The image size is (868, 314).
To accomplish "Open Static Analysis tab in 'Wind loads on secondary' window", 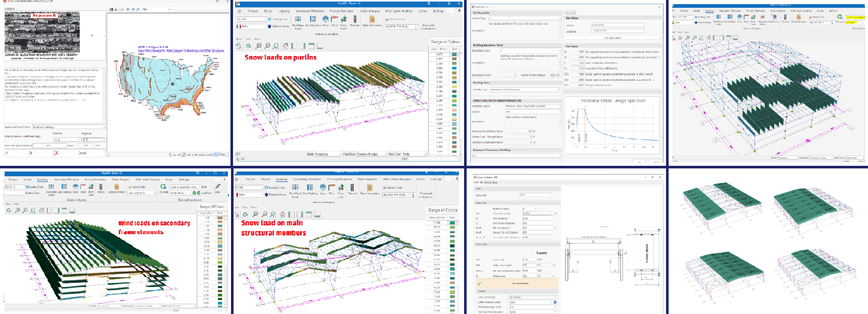I will (x=121, y=179).
